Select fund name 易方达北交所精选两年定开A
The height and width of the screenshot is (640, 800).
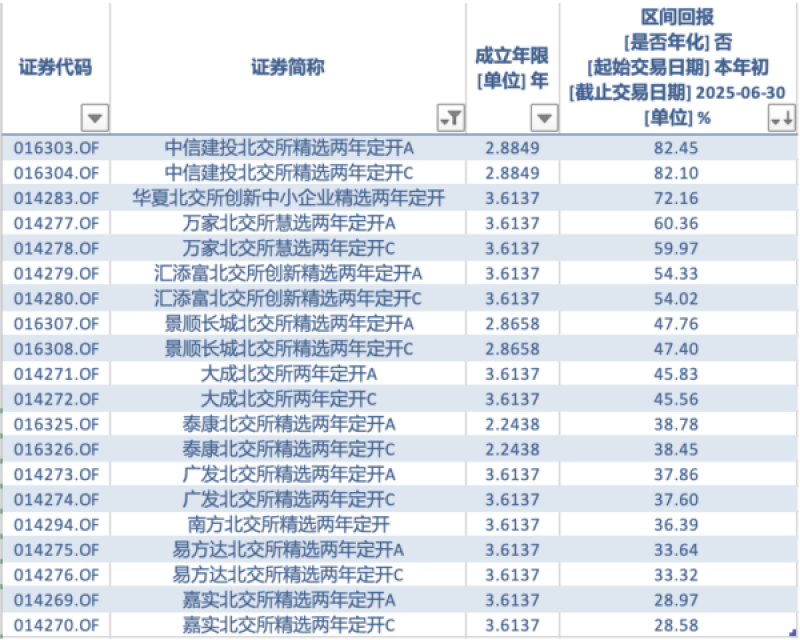289,550
